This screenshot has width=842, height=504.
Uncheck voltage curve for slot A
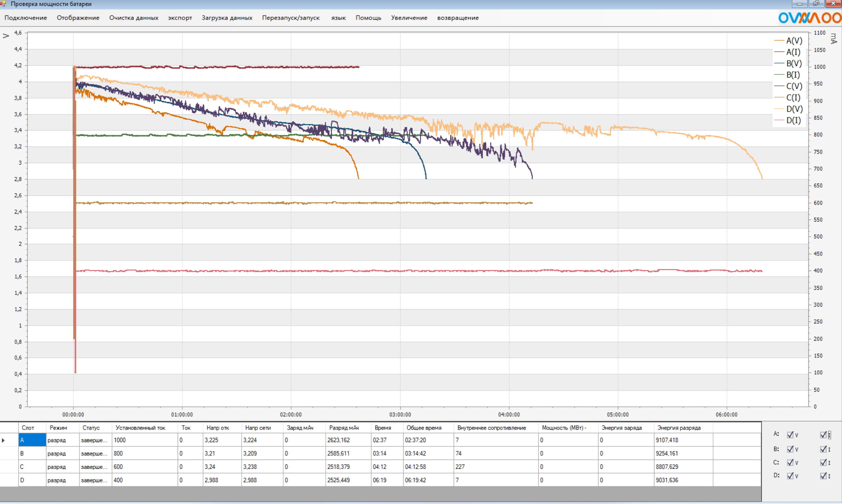(790, 435)
